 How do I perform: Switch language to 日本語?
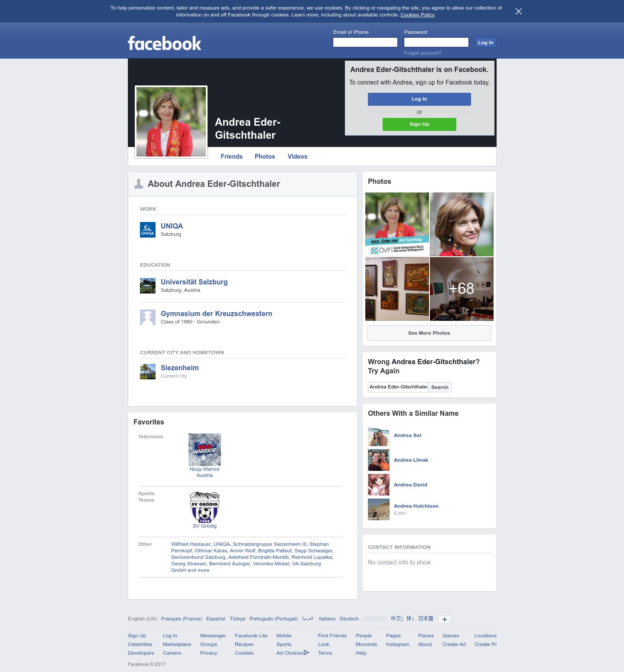click(x=426, y=619)
